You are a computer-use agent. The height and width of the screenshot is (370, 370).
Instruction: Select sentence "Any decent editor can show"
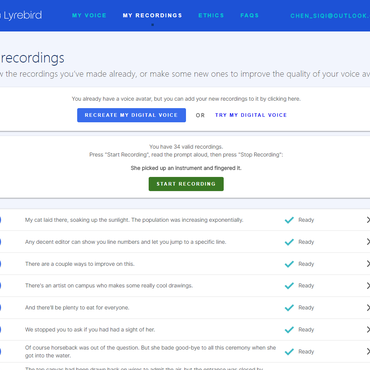tap(125, 242)
